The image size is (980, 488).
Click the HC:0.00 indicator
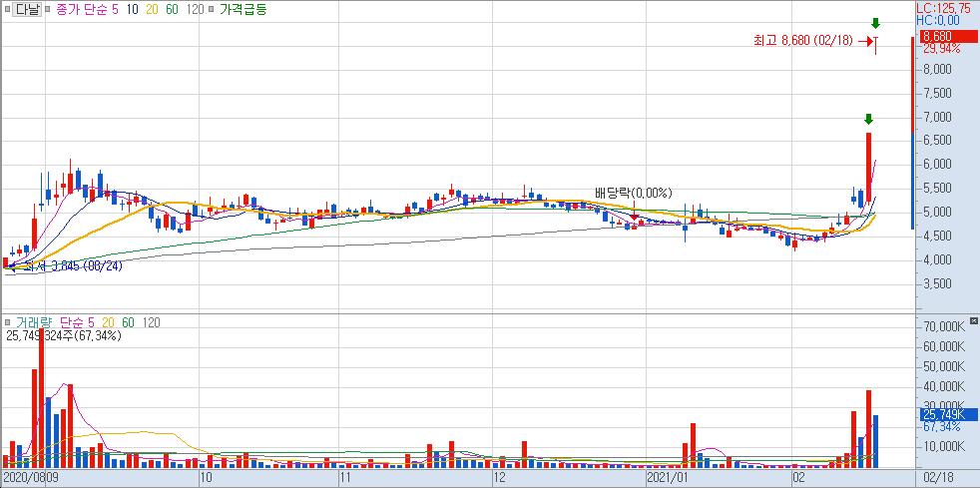point(938,20)
